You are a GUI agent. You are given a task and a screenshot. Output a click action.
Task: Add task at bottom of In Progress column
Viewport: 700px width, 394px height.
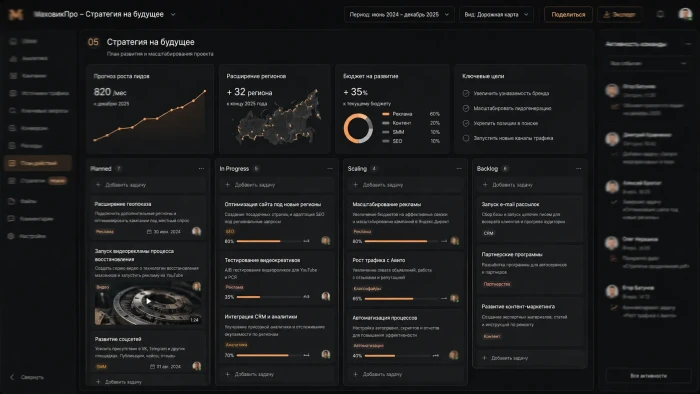(277, 374)
